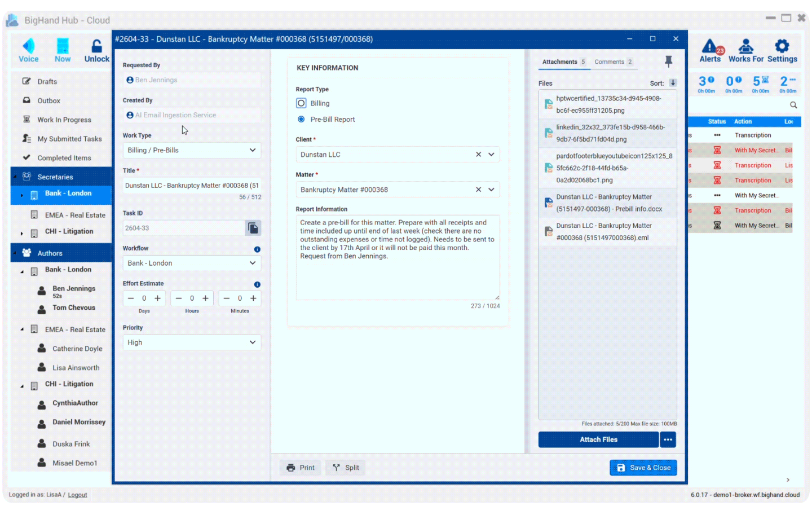Image resolution: width=812 pixels, height=519 pixels.
Task: Select author Catherine Doyle
Action: tap(77, 349)
